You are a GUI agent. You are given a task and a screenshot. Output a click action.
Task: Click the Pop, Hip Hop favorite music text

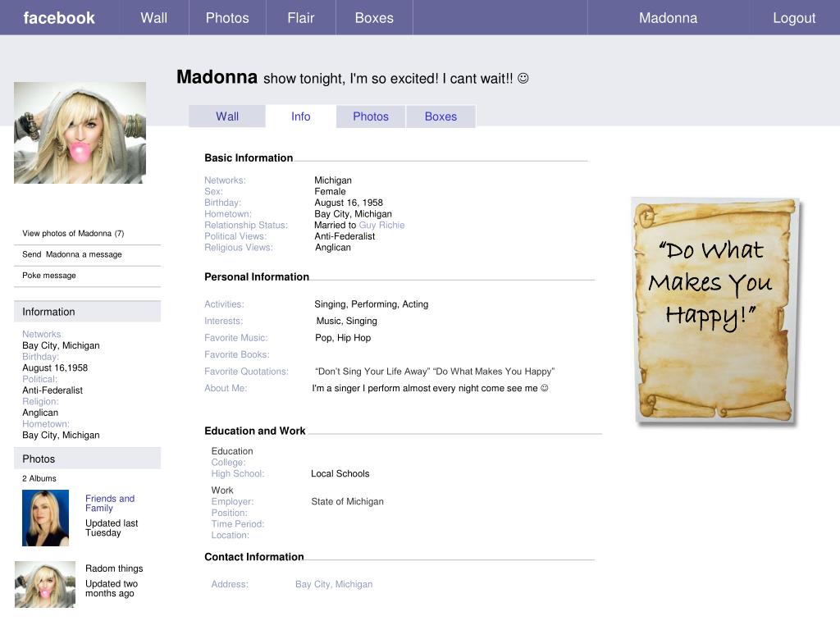pyautogui.click(x=343, y=337)
